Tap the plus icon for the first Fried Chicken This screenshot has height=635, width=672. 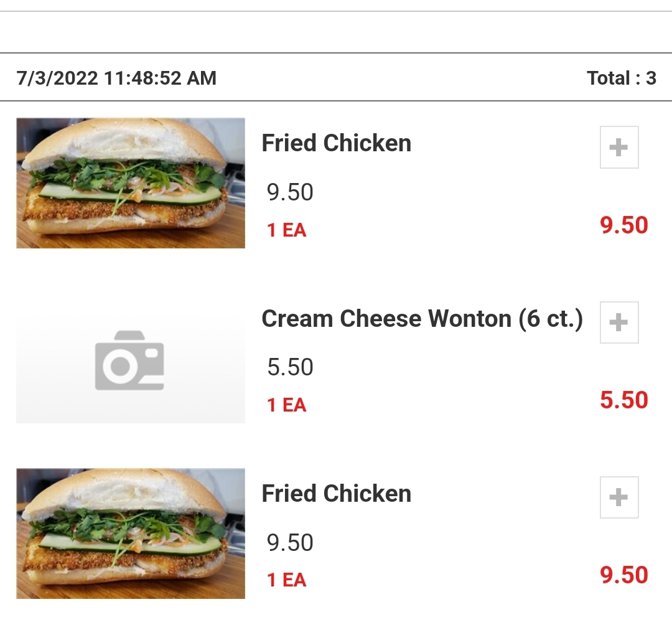click(x=619, y=148)
